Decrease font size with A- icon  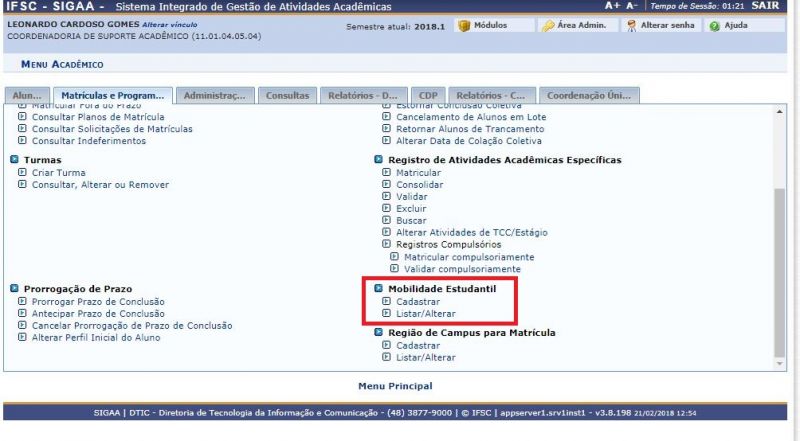pyautogui.click(x=632, y=6)
